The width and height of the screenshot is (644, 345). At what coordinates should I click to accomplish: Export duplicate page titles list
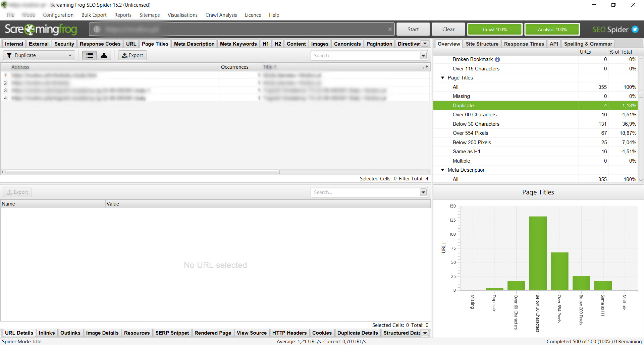point(132,55)
